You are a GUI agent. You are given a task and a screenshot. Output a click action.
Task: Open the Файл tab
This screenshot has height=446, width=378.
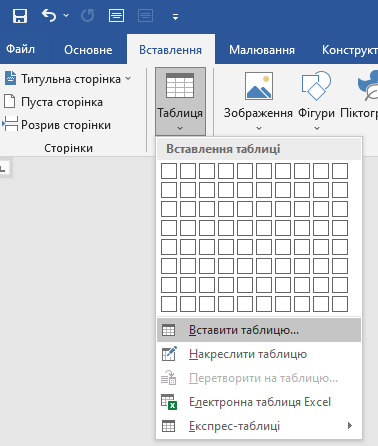(20, 49)
